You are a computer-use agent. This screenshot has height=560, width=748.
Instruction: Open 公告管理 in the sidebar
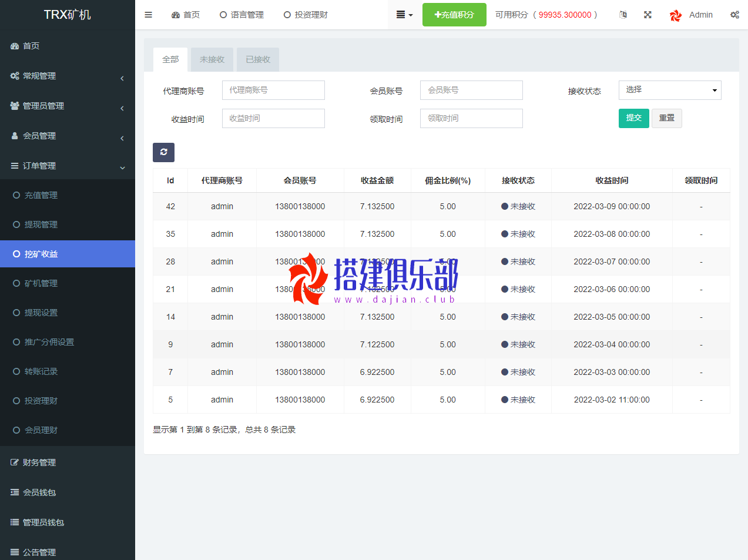point(68,552)
